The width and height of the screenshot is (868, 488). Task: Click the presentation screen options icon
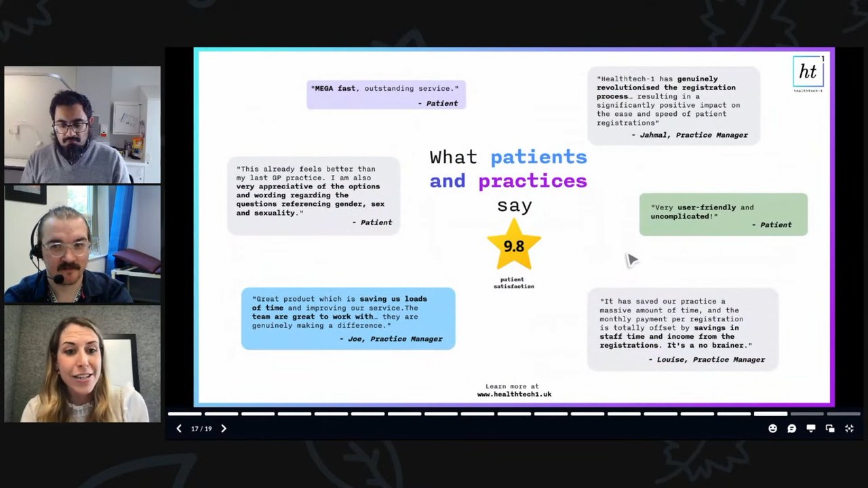pyautogui.click(x=810, y=428)
